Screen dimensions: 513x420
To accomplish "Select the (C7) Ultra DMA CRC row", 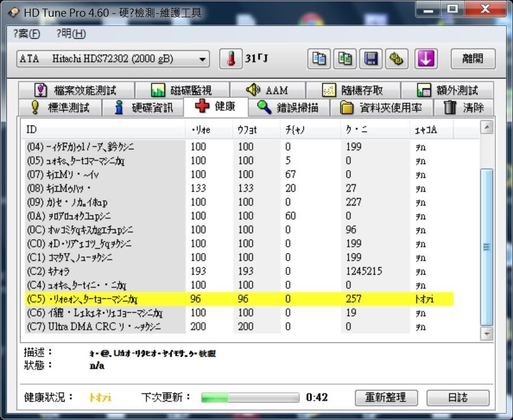I will click(x=239, y=327).
